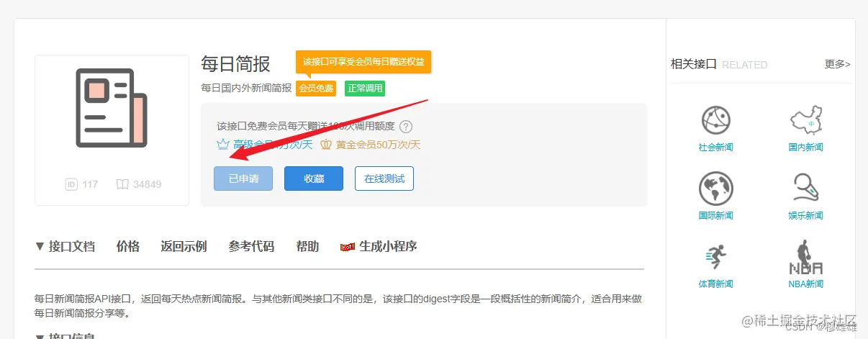Switch to the 帮助 tab
This screenshot has height=339, width=868.
point(307,246)
